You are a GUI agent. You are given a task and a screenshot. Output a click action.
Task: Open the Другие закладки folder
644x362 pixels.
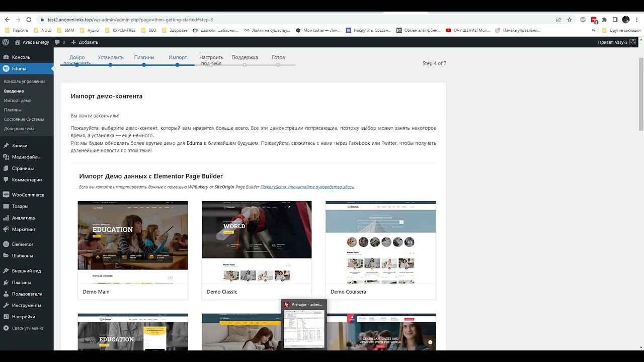[x=621, y=30]
